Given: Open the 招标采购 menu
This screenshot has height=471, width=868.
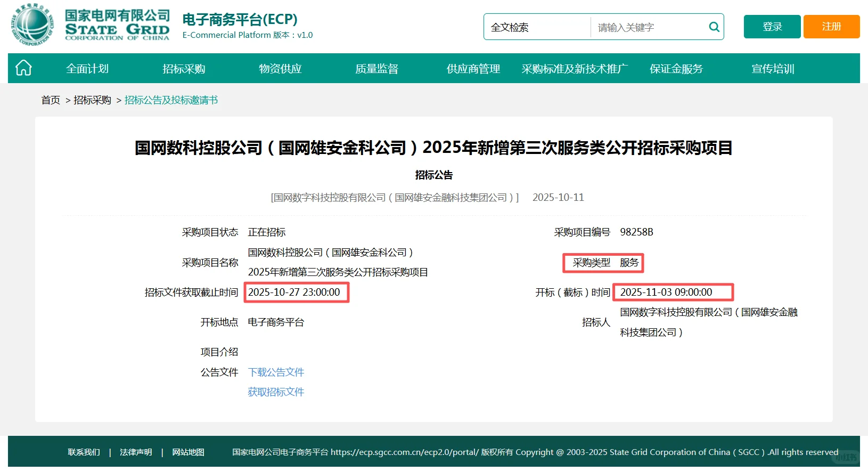Looking at the screenshot, I should (x=184, y=69).
